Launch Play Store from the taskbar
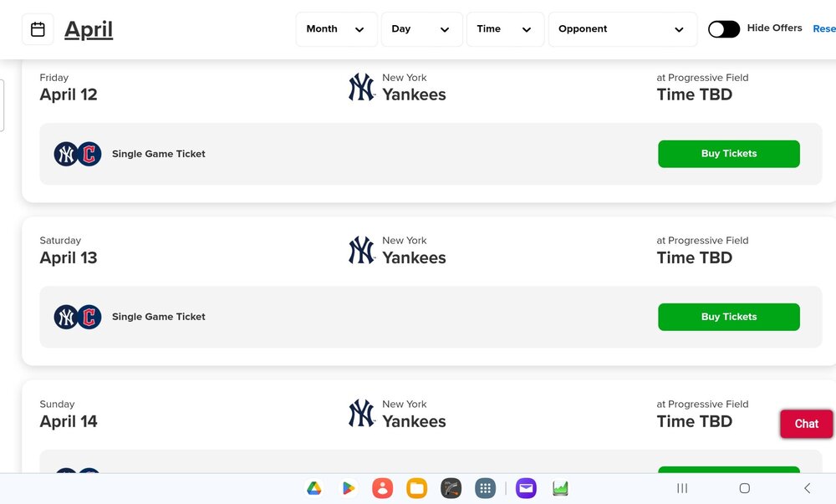Image resolution: width=836 pixels, height=504 pixels. [348, 488]
